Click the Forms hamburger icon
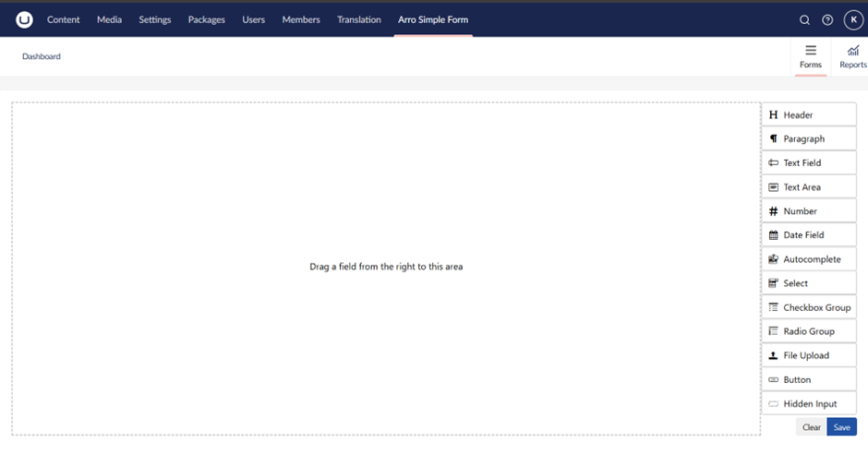Viewport: 868px width, 454px height. pyautogui.click(x=811, y=51)
